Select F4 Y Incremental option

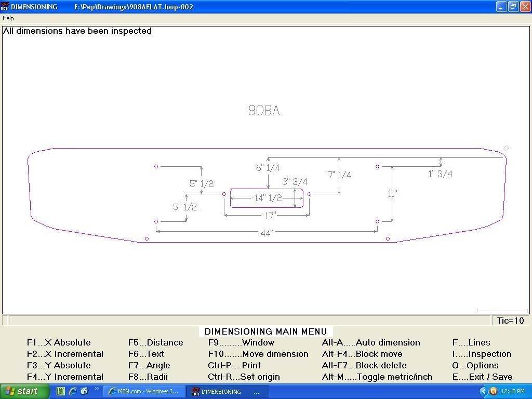click(x=65, y=377)
